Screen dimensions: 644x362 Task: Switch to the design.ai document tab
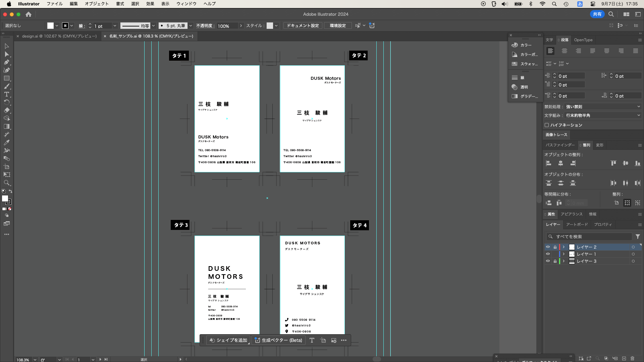59,36
